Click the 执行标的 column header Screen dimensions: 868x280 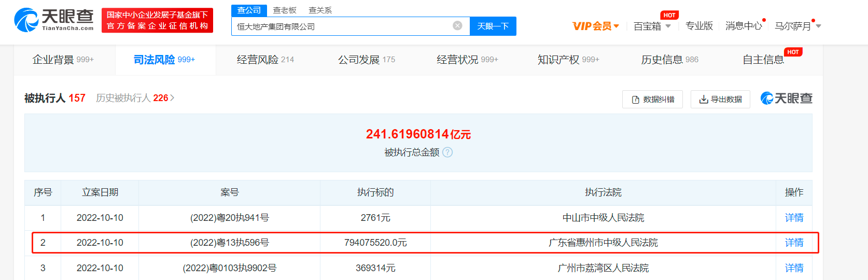[x=375, y=192]
